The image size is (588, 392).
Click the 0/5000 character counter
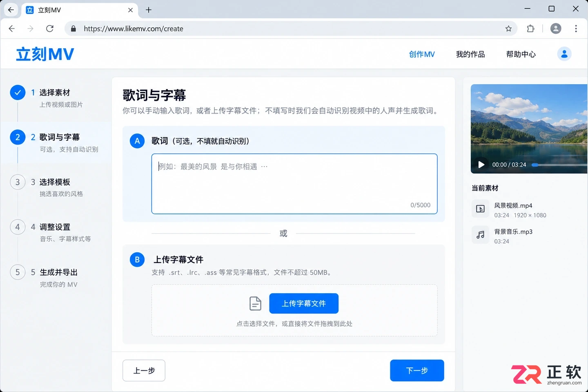click(x=420, y=205)
